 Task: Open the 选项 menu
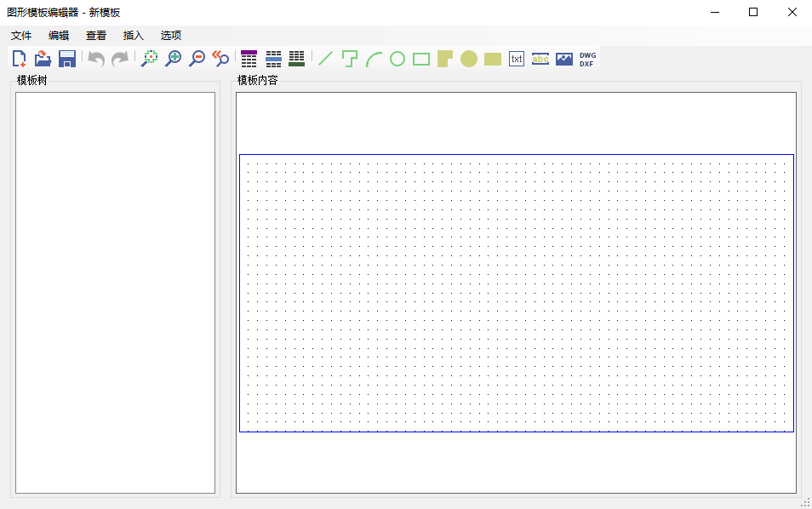[171, 35]
